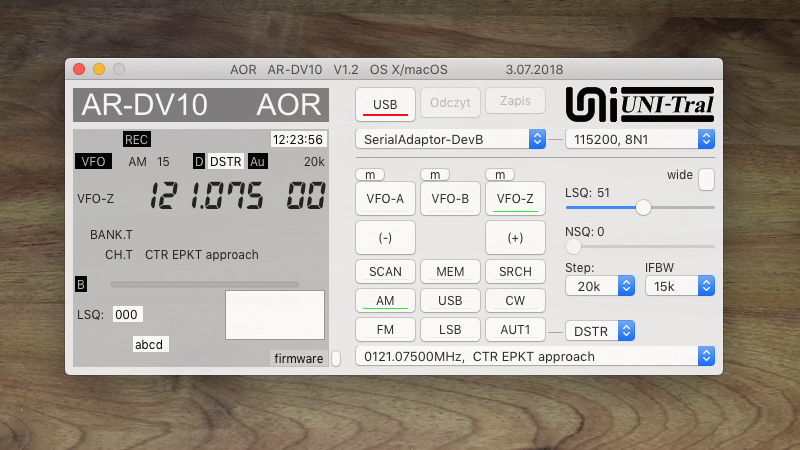Image resolution: width=800 pixels, height=450 pixels.
Task: Select CW modulation mode
Action: tap(515, 301)
